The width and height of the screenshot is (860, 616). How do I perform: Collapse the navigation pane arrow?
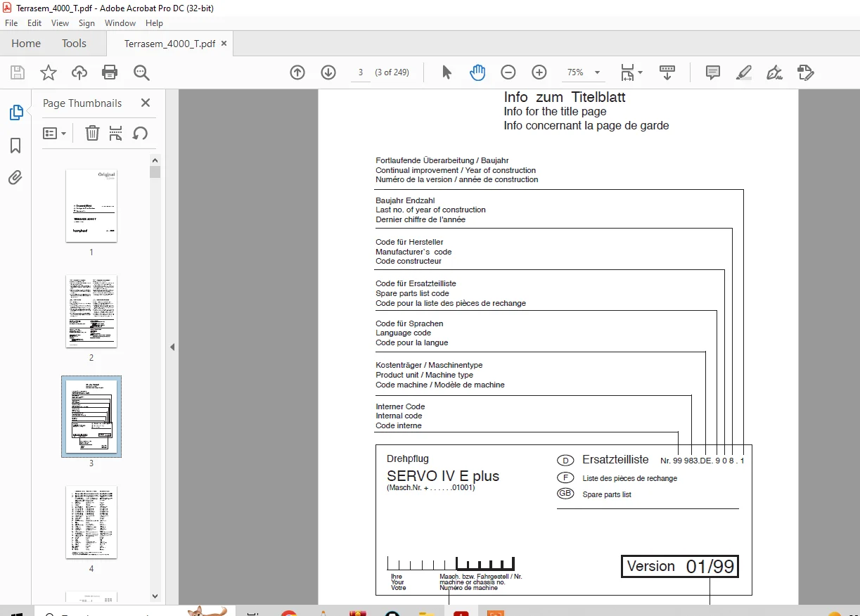point(172,347)
